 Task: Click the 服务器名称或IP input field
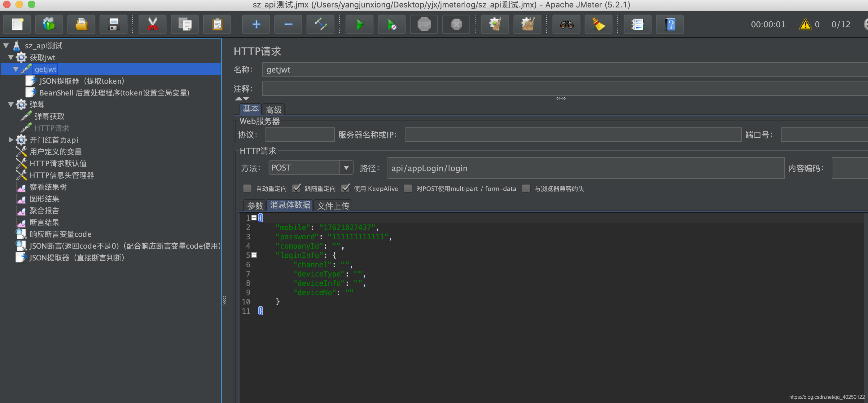point(572,135)
